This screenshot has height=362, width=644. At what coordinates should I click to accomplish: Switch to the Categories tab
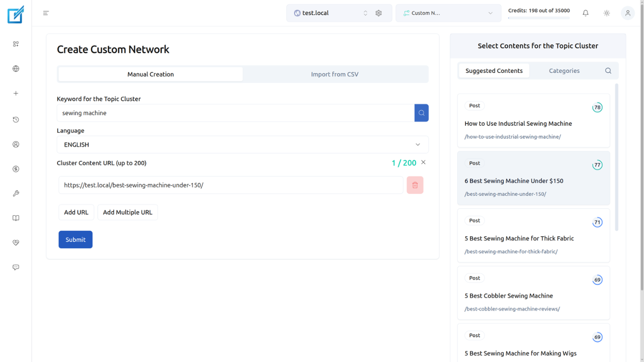(x=564, y=70)
